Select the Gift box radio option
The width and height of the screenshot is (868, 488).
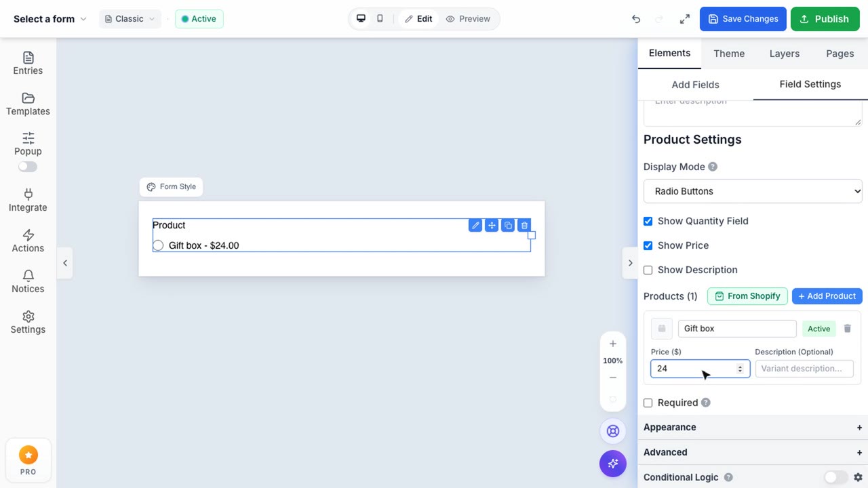coord(158,245)
